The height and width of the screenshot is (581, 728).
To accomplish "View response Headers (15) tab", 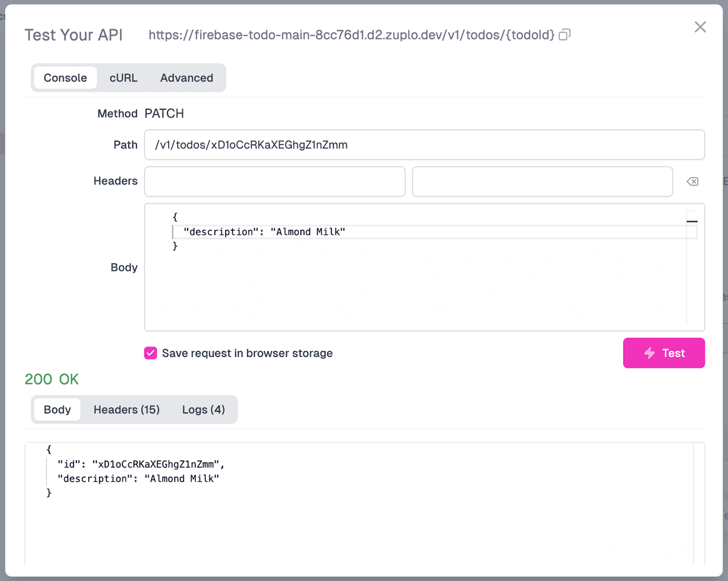I will pos(126,410).
